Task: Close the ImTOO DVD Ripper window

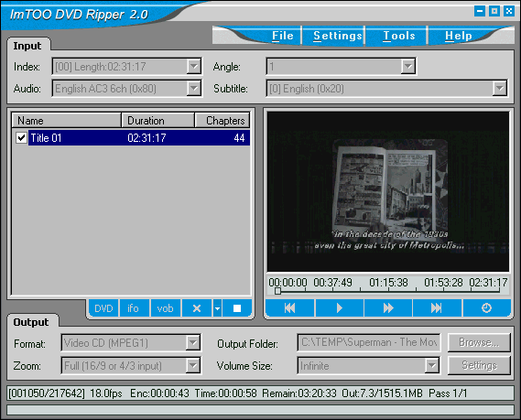Action: (x=509, y=11)
